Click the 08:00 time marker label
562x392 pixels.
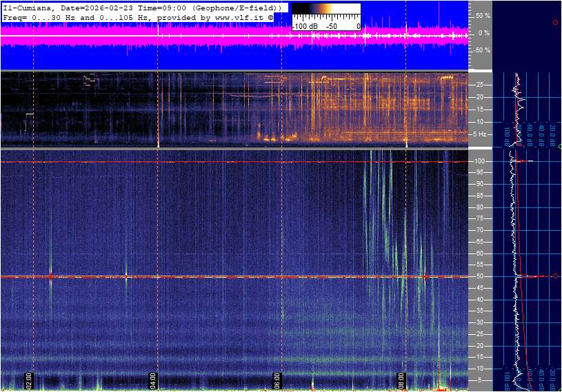[401, 380]
